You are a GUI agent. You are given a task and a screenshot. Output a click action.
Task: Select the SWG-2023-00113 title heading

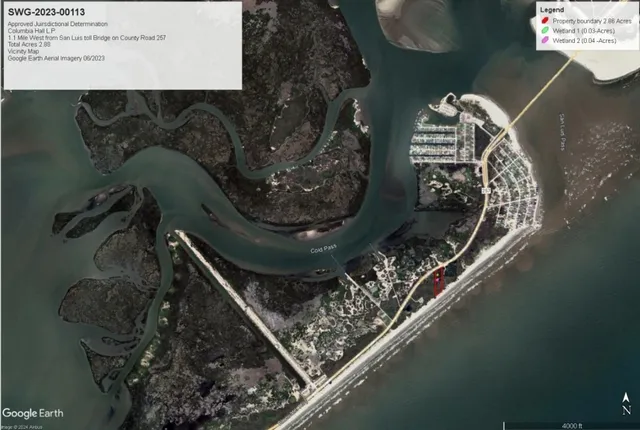tap(44, 11)
